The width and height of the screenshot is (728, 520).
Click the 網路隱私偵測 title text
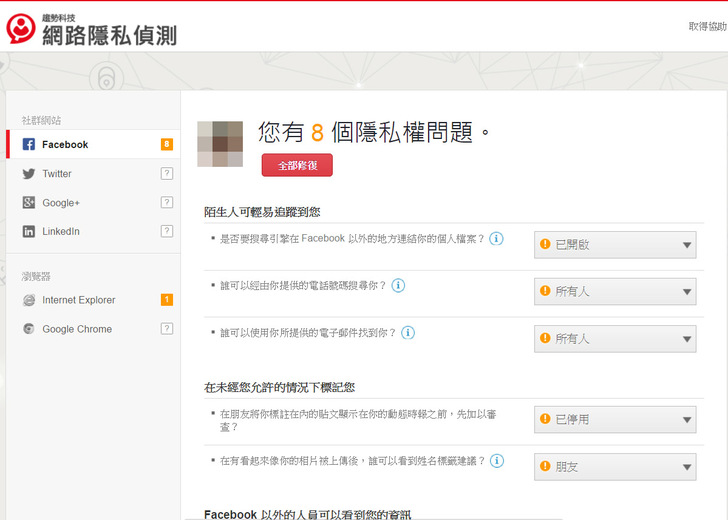(x=110, y=35)
